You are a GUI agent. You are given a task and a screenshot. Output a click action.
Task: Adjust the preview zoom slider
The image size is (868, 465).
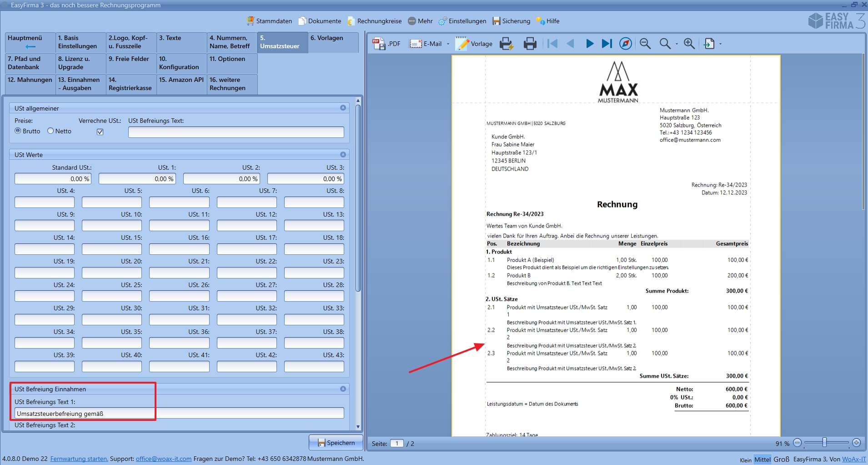coord(824,443)
